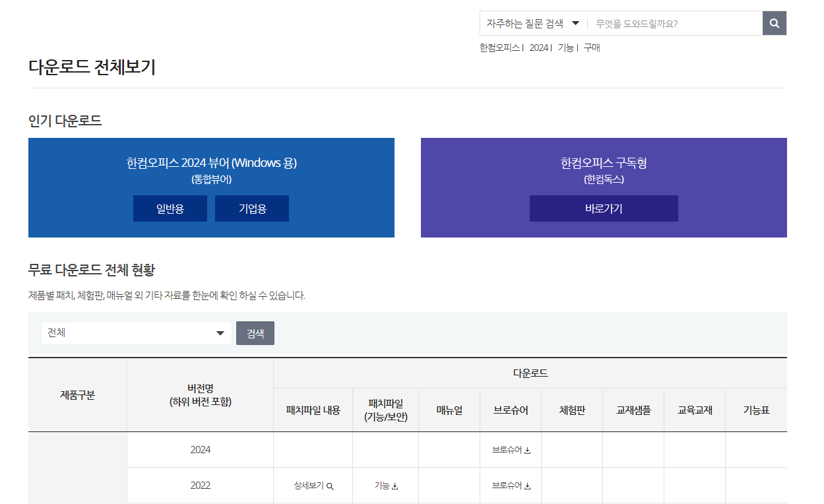Click the 구매 keyword link
This screenshot has height=504, width=824.
[592, 47]
